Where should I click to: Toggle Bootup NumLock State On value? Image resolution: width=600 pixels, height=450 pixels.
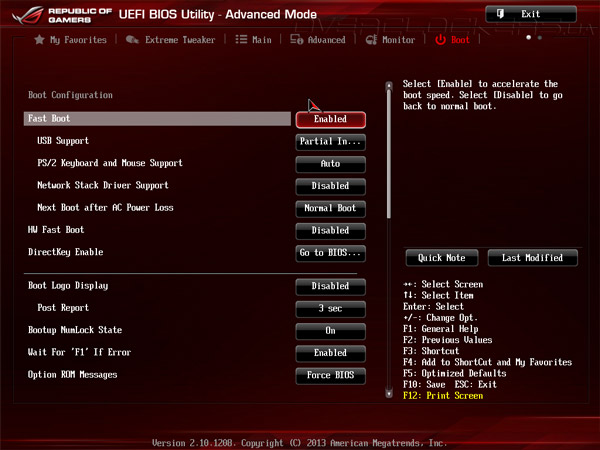coord(330,331)
